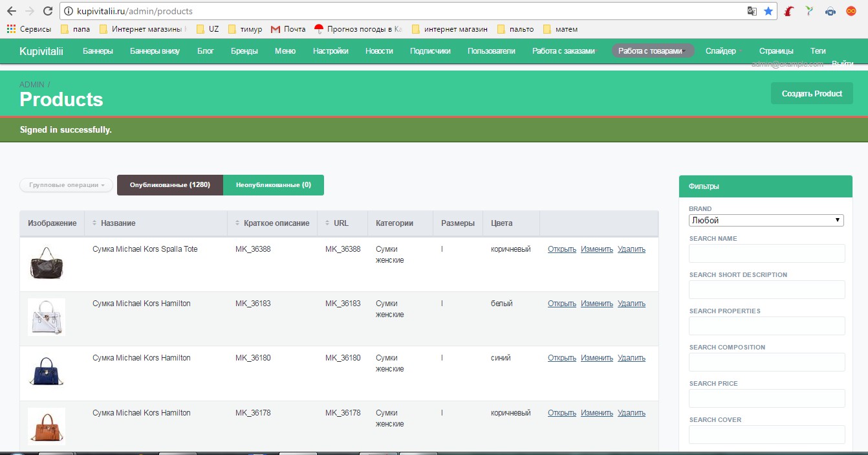Open the Интернет магазины bookmark folder
Screen dimensions: 868x455
point(143,28)
